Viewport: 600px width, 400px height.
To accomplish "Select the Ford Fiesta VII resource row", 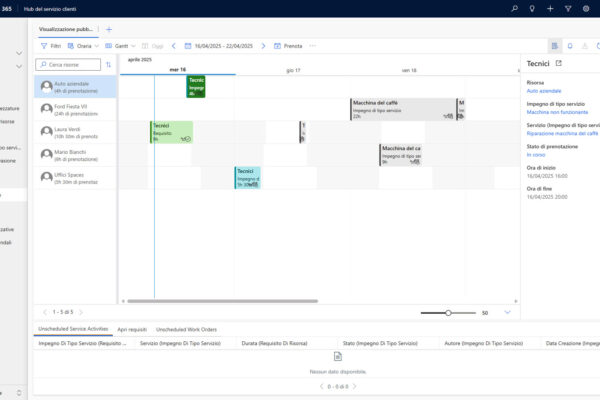I will click(x=75, y=110).
